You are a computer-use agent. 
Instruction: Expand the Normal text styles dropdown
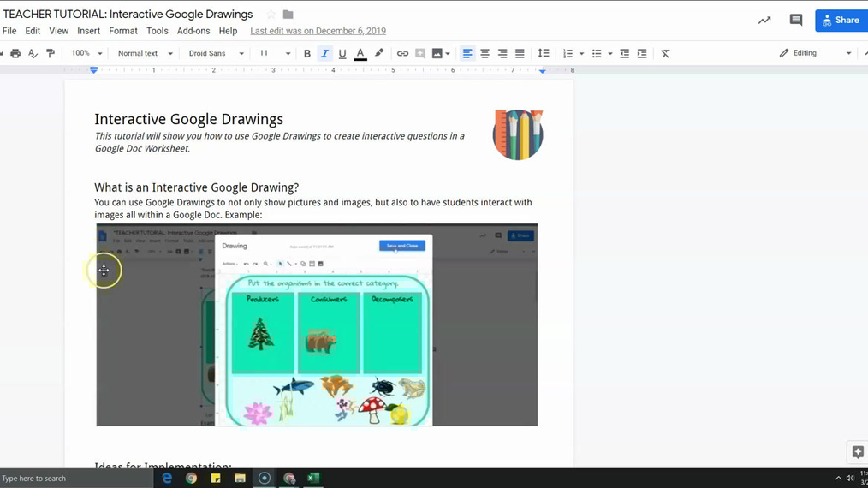[x=145, y=53]
